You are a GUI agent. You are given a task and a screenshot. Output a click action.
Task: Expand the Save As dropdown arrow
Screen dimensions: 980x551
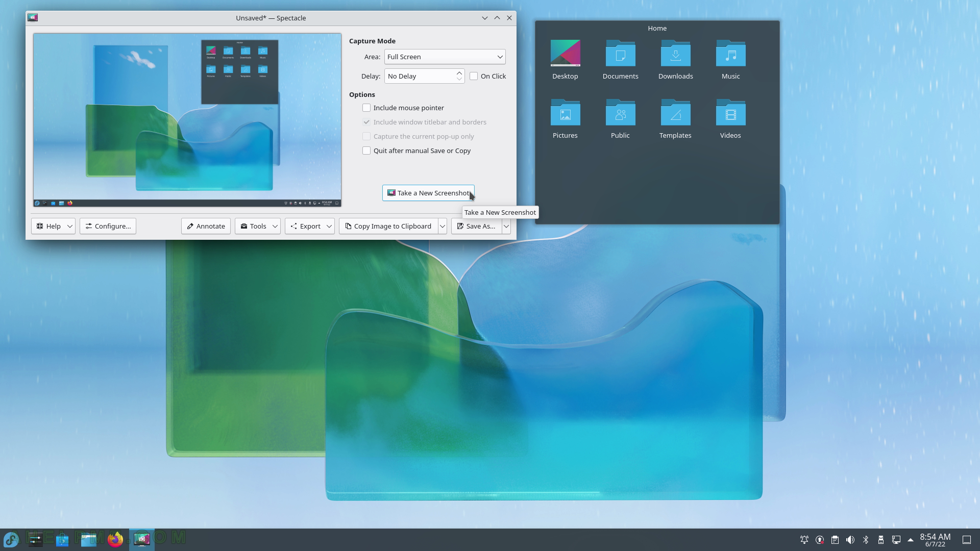(x=506, y=226)
